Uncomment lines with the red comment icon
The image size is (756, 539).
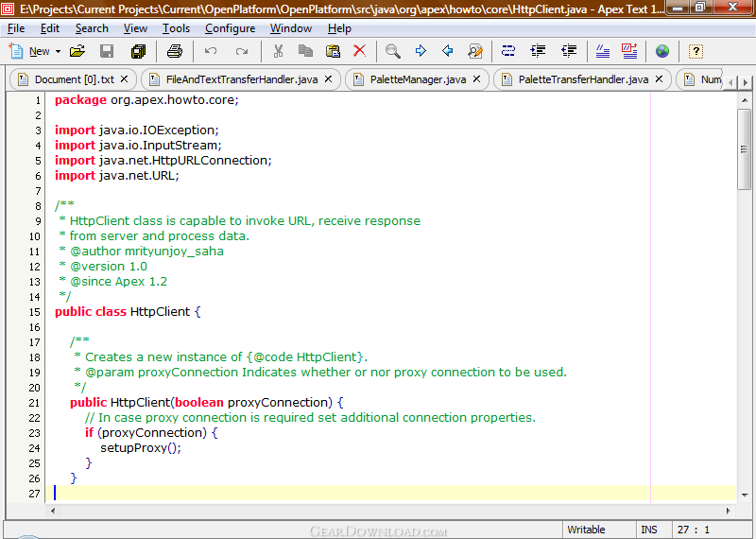click(629, 51)
